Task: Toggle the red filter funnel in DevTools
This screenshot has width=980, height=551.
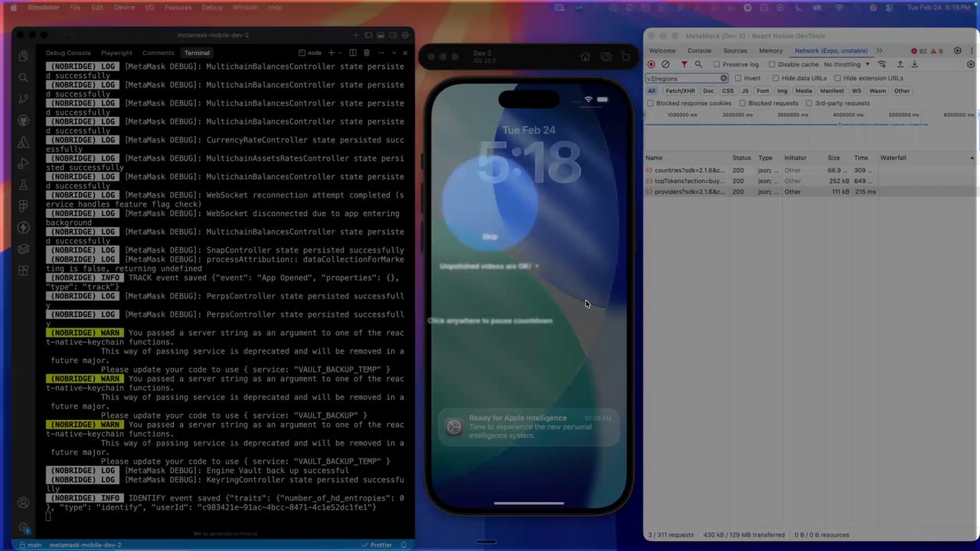Action: click(x=684, y=64)
